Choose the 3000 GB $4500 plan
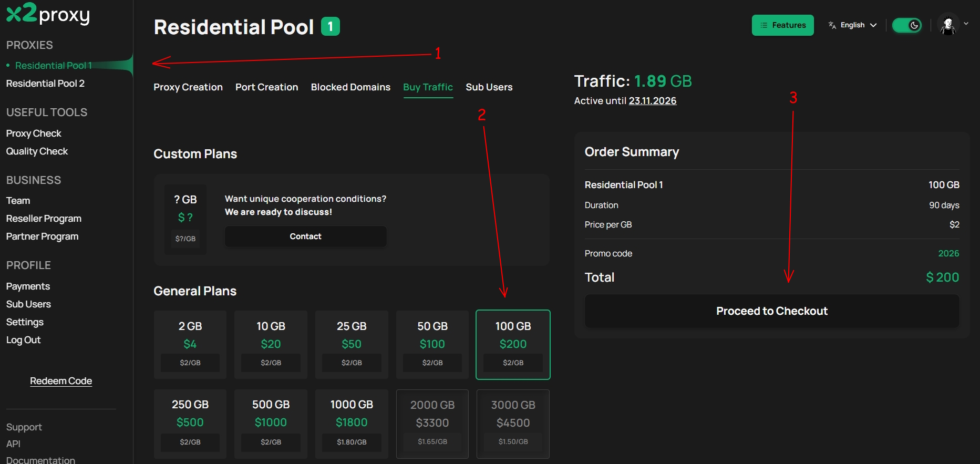 click(x=513, y=424)
